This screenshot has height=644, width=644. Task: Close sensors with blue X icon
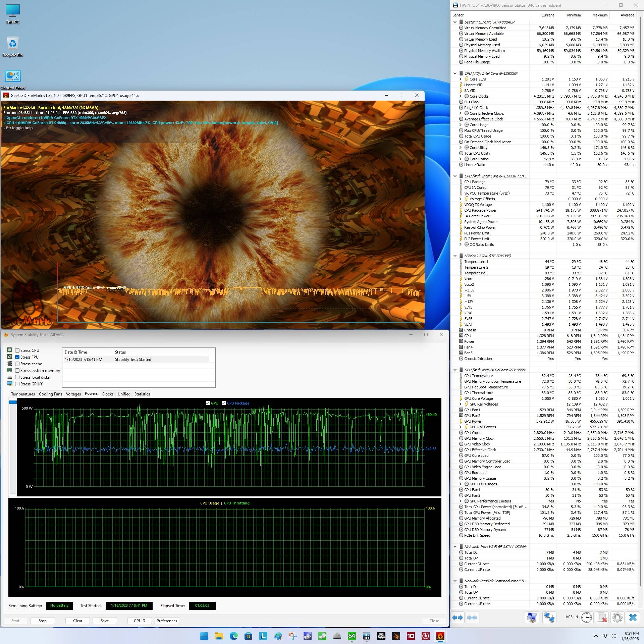(x=633, y=618)
